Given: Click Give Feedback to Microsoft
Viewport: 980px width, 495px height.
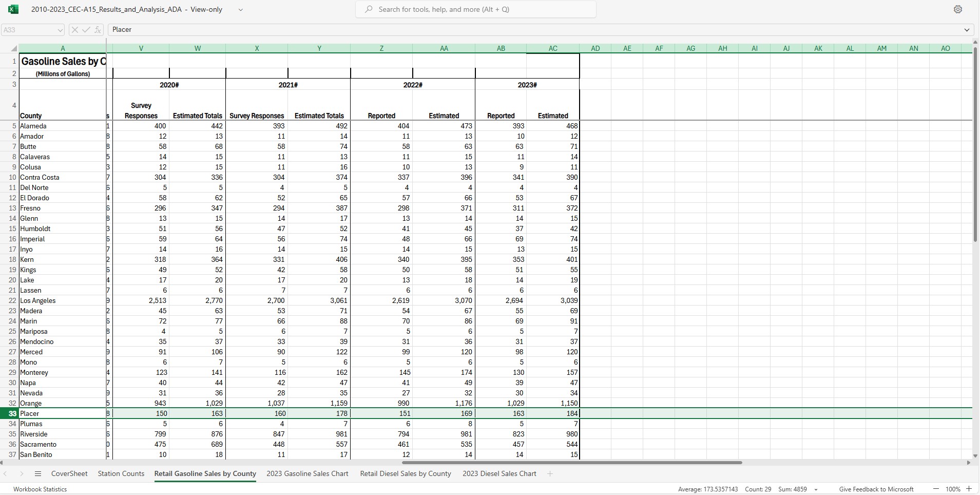Looking at the screenshot, I should click(x=876, y=489).
